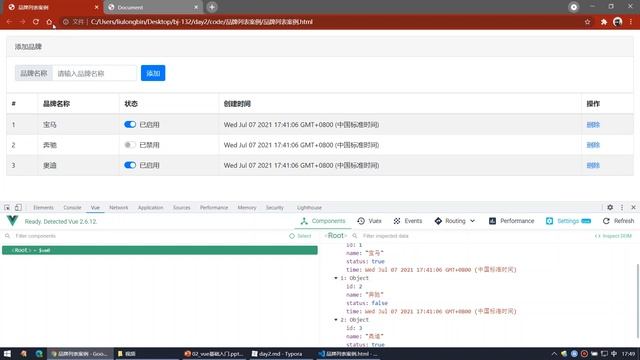640x360 pixels.
Task: Delete the 宝马 row via its link
Action: pyautogui.click(x=593, y=124)
